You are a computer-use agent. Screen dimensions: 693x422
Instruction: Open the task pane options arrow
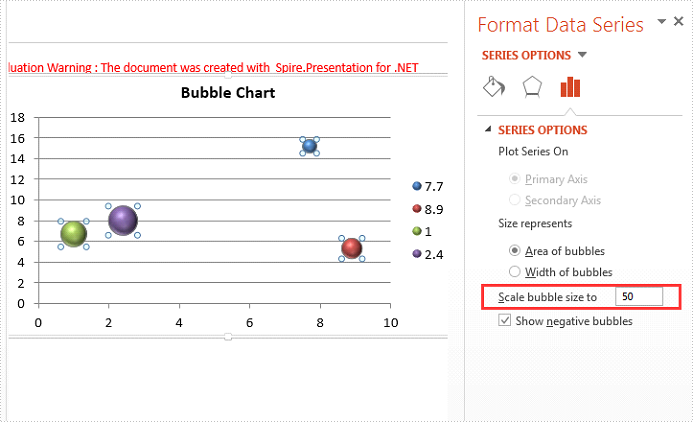pos(662,21)
